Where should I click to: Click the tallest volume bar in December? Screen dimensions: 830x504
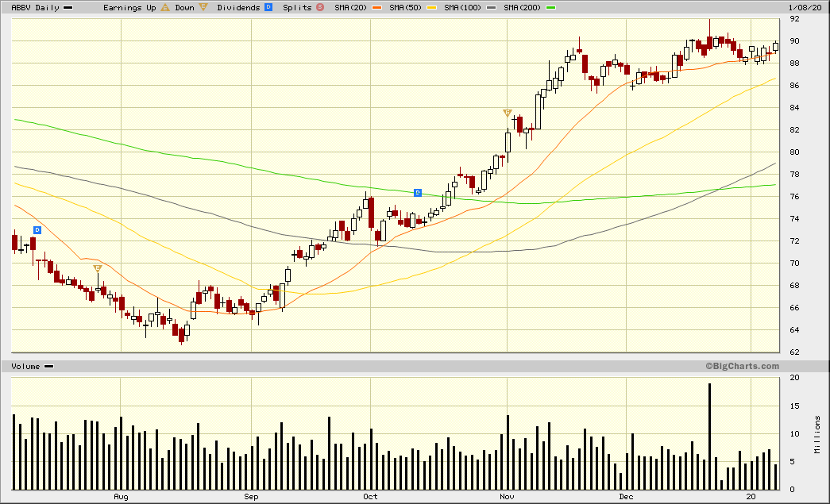click(x=709, y=437)
